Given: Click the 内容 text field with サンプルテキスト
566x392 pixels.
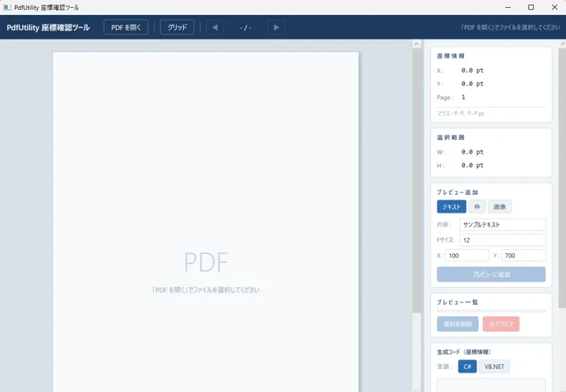Looking at the screenshot, I should [x=502, y=224].
